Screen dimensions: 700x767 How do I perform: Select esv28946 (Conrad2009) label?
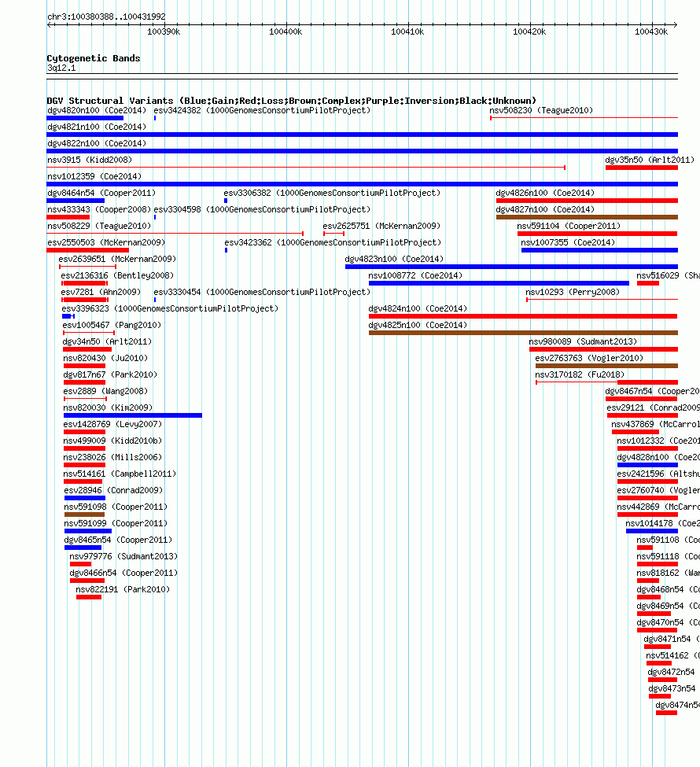pyautogui.click(x=113, y=491)
